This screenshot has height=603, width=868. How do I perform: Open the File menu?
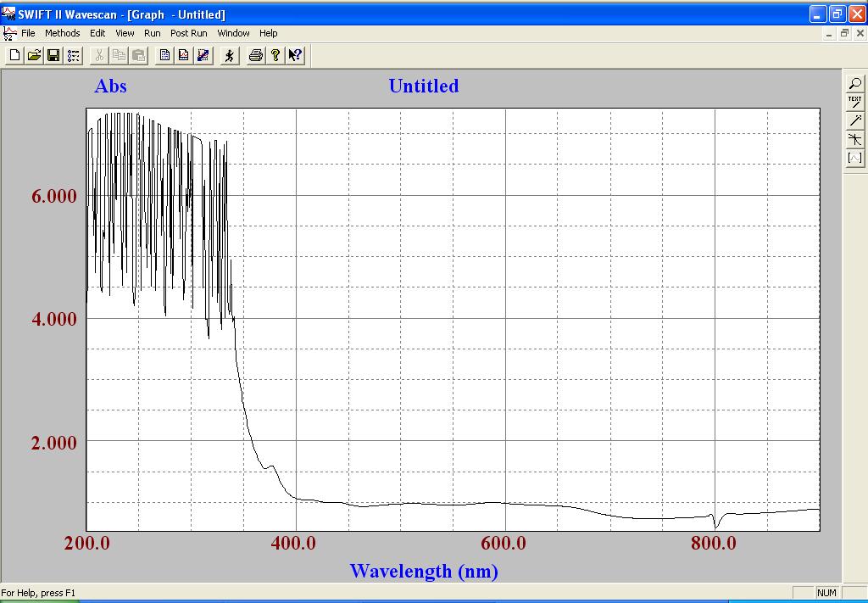pyautogui.click(x=28, y=33)
